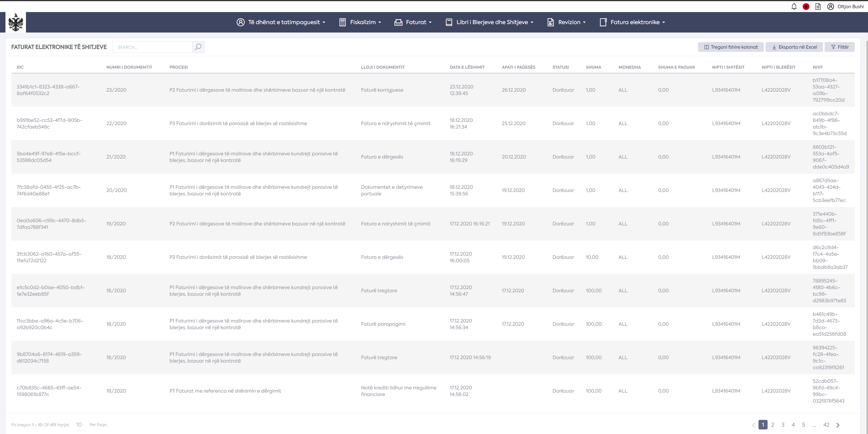Open the document icon in the top bar
868x434 pixels.
818,6
